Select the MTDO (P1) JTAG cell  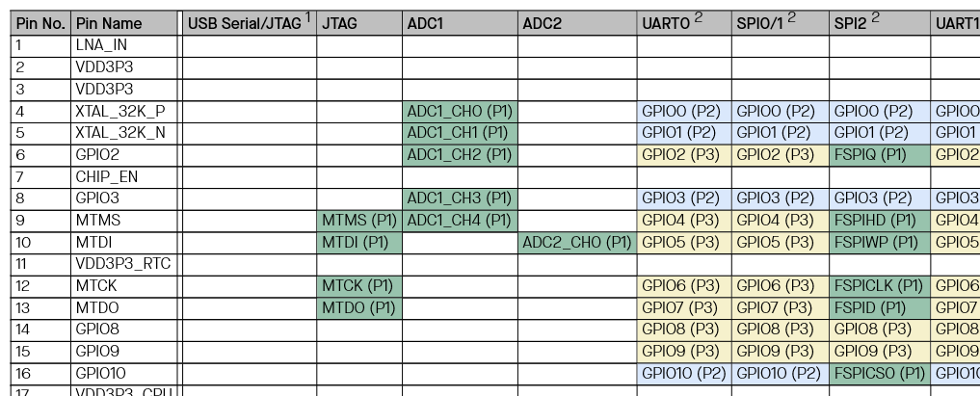click(359, 308)
